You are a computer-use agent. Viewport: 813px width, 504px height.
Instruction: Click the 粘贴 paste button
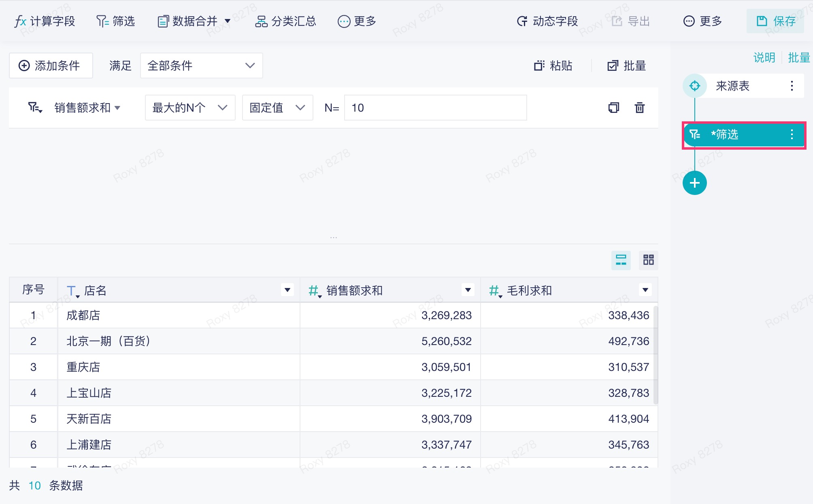[553, 66]
